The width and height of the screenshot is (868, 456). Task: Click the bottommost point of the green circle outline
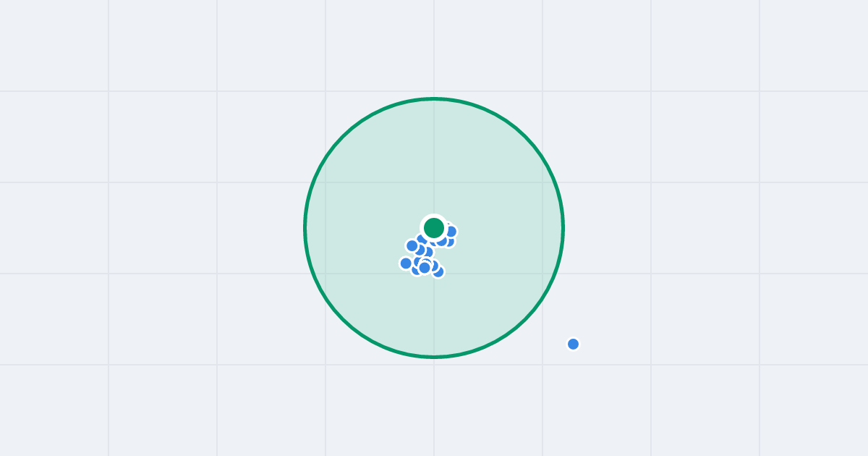(434, 357)
